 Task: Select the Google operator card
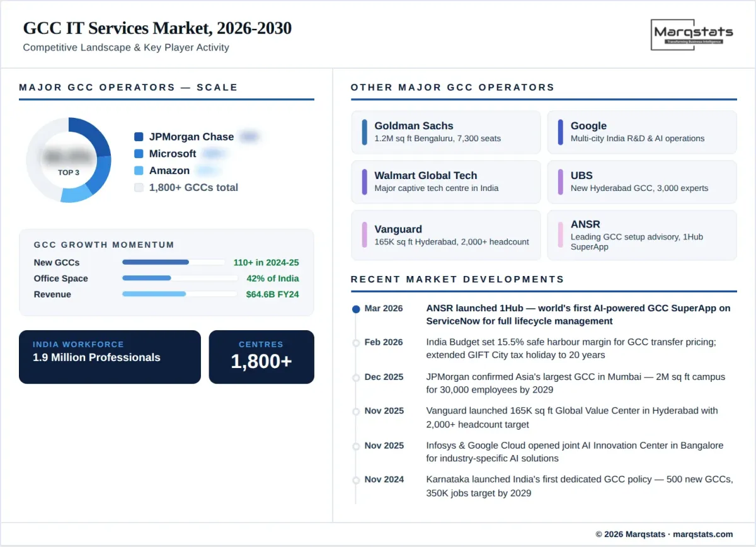click(x=641, y=132)
